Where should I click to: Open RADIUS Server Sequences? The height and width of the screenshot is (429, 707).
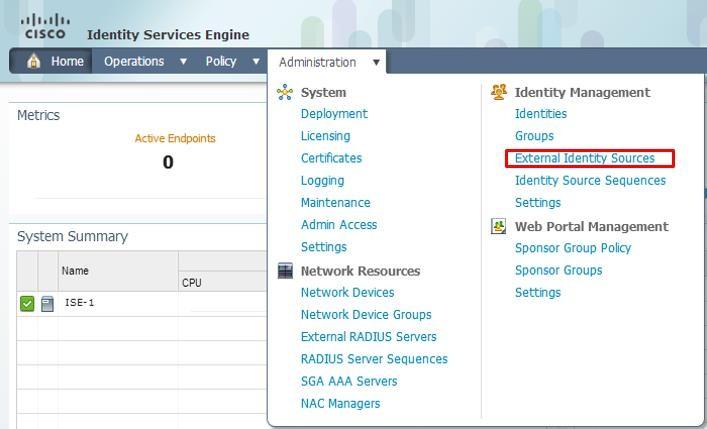tap(374, 359)
